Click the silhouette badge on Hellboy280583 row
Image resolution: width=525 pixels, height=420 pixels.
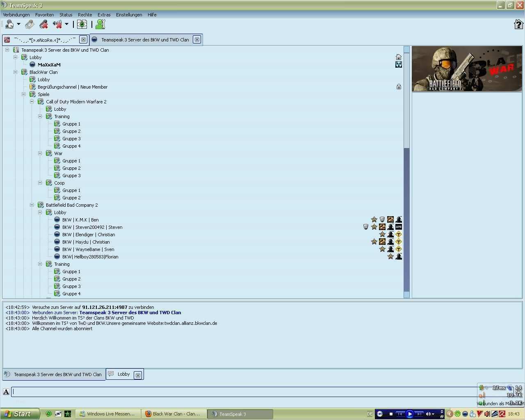399,257
